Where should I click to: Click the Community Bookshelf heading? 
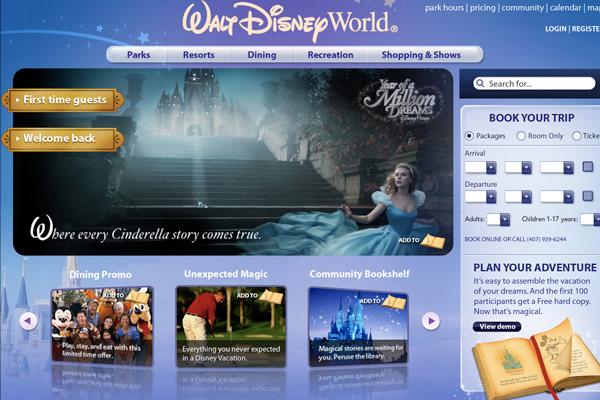[359, 274]
